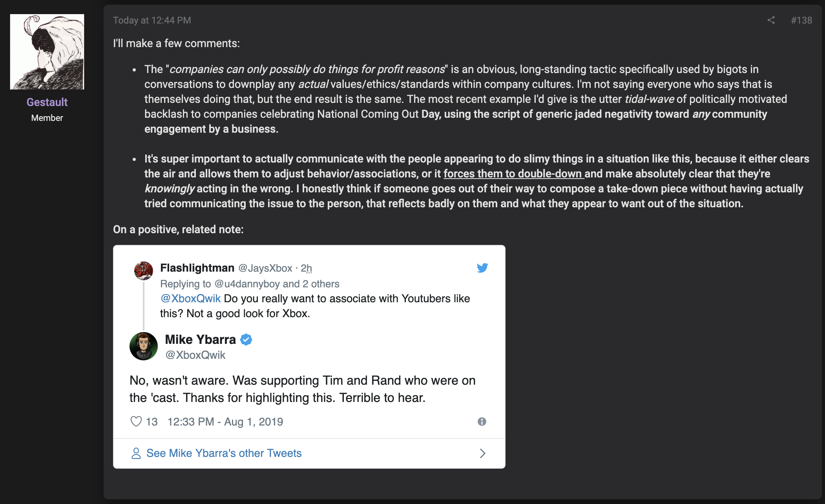
Task: Click the person icon beside other Tweets
Action: click(x=136, y=453)
